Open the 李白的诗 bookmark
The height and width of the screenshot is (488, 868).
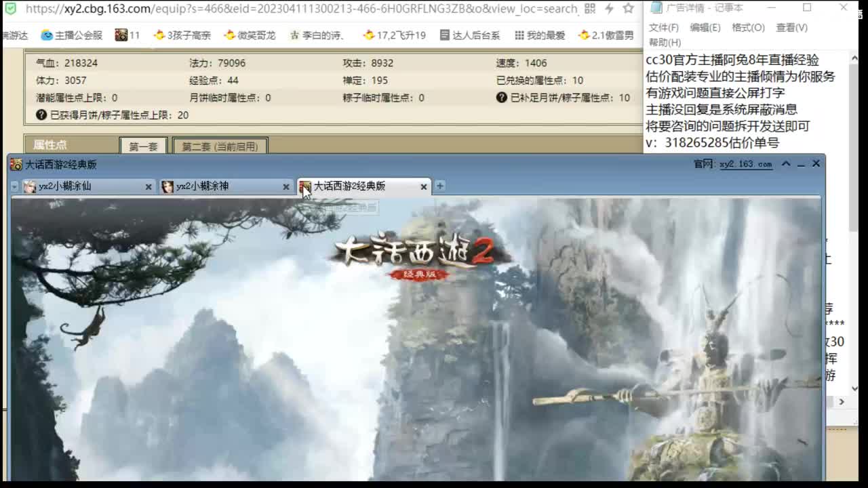[317, 35]
